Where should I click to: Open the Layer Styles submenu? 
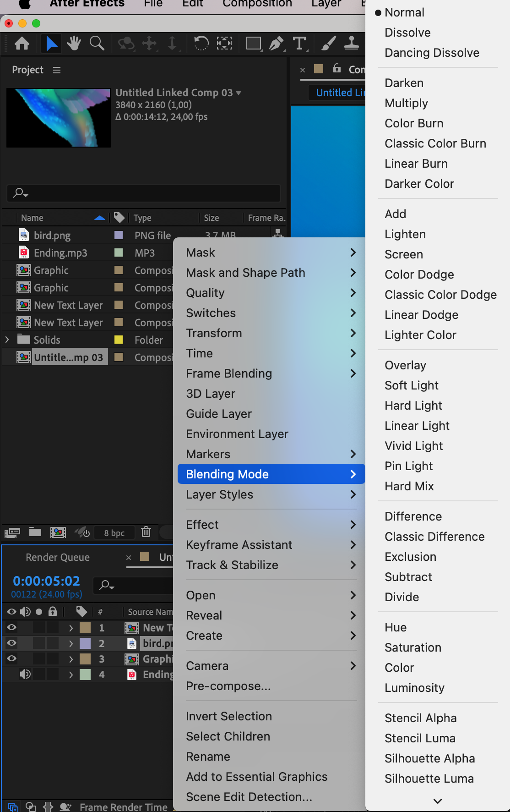coord(271,494)
